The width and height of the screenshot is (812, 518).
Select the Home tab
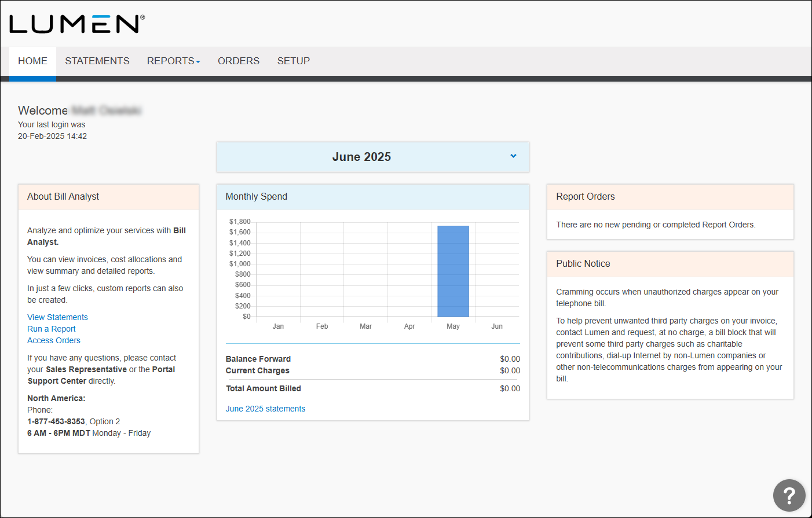pyautogui.click(x=32, y=60)
